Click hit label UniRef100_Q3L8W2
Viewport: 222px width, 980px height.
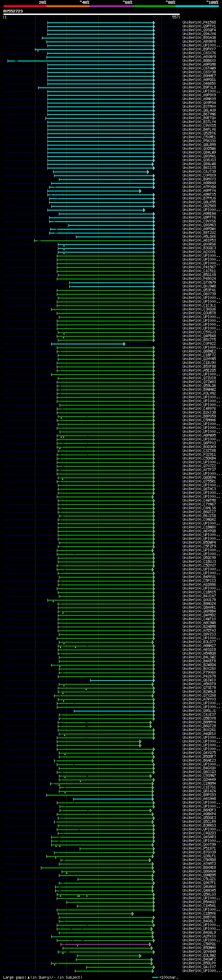click(199, 955)
